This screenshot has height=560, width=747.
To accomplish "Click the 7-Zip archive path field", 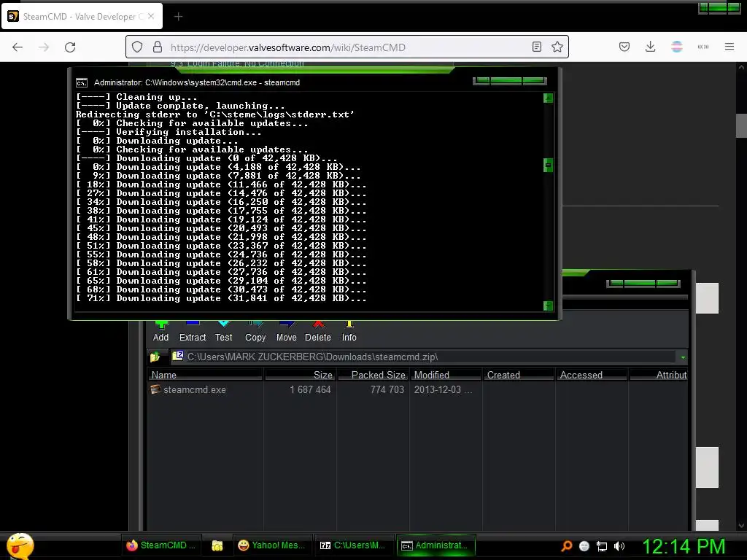I will [x=424, y=357].
